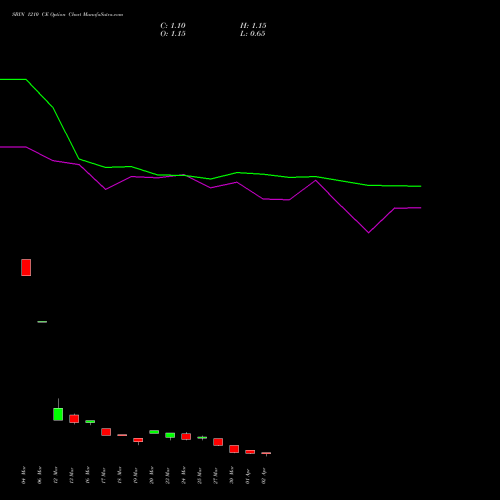Click the red candle above 13 Mar

(x=74, y=419)
